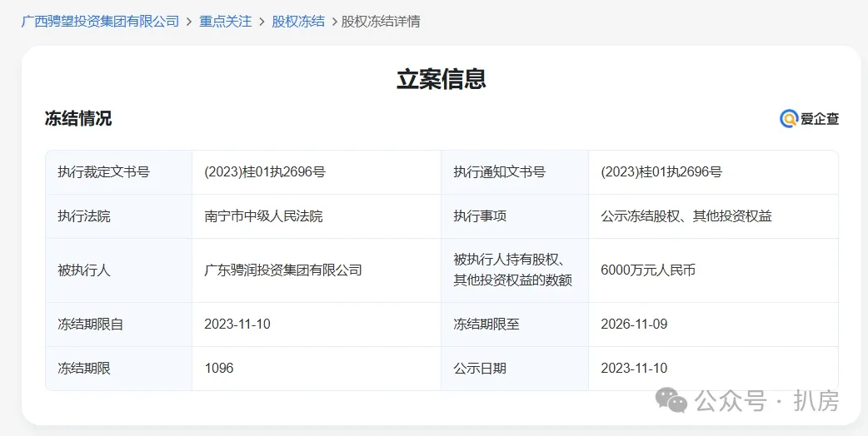Open 广西骋望投资集团有限公司 breadcrumb link
Screen dimensions: 868x436
coord(100,22)
